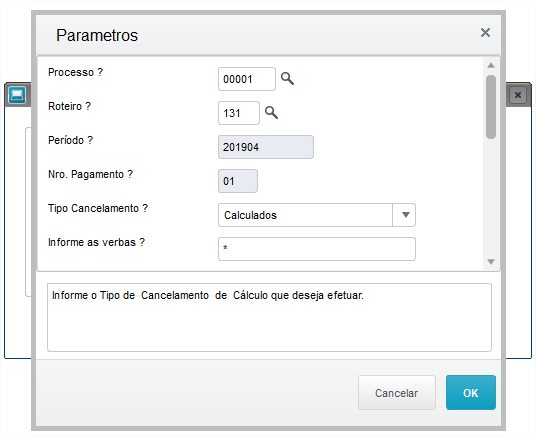Focus the Roteiro input field 131
The image size is (536, 437).
[239, 113]
